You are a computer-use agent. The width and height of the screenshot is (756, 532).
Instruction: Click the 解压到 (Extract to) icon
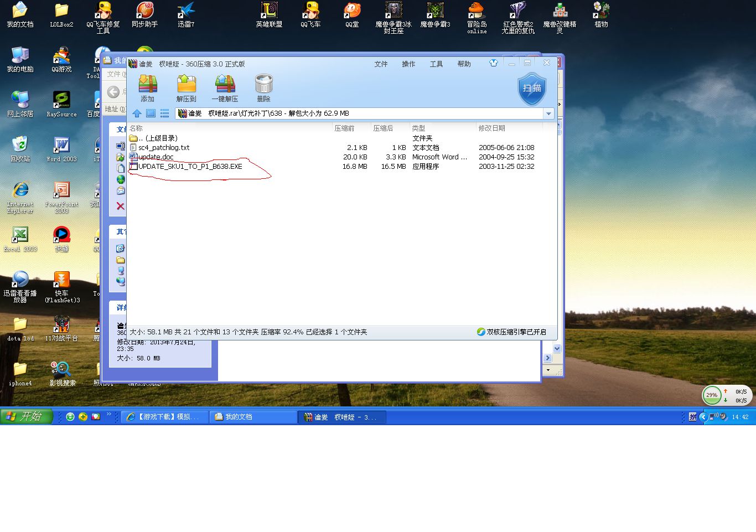coord(186,87)
